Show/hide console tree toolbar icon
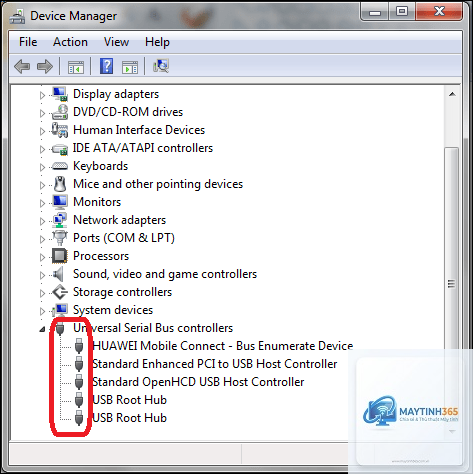Image resolution: width=473 pixels, height=474 pixels. [x=76, y=67]
